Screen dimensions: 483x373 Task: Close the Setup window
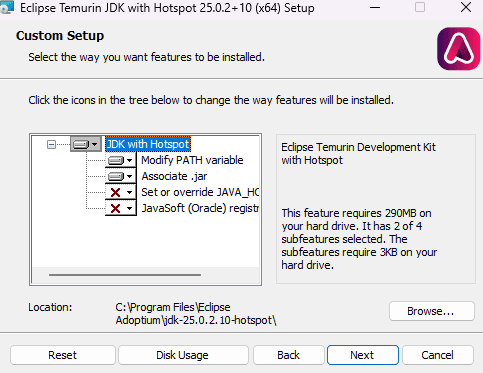click(466, 7)
